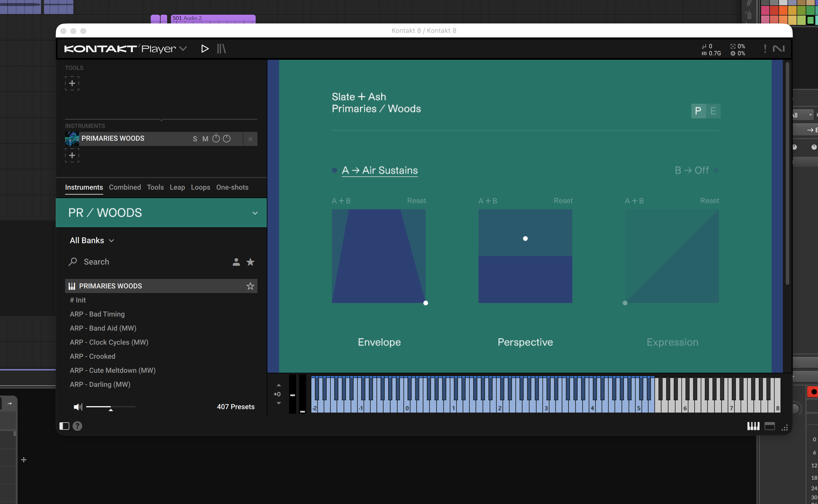Open the Kontakt Player menu chevron

pos(183,49)
